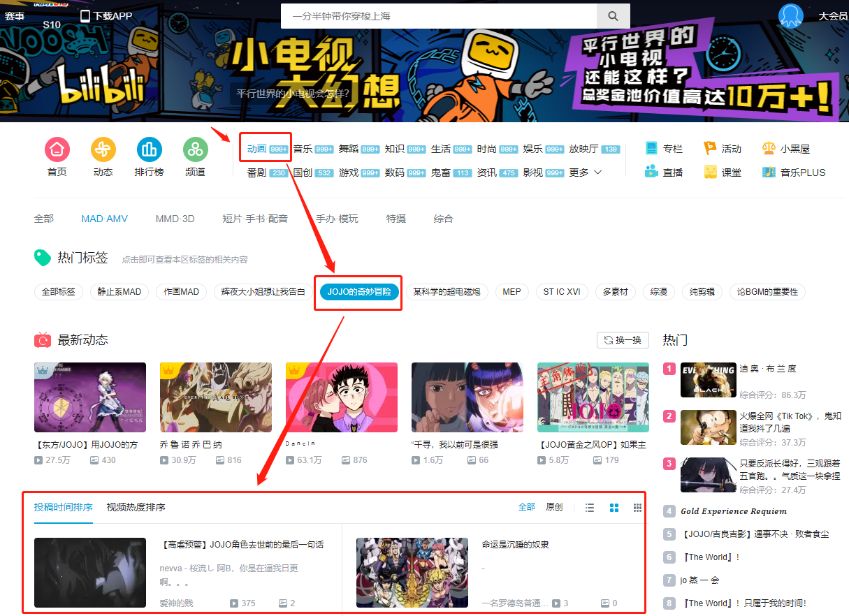Open the 赛事 link in header
Viewport: 849px width, 616px height.
click(x=14, y=16)
